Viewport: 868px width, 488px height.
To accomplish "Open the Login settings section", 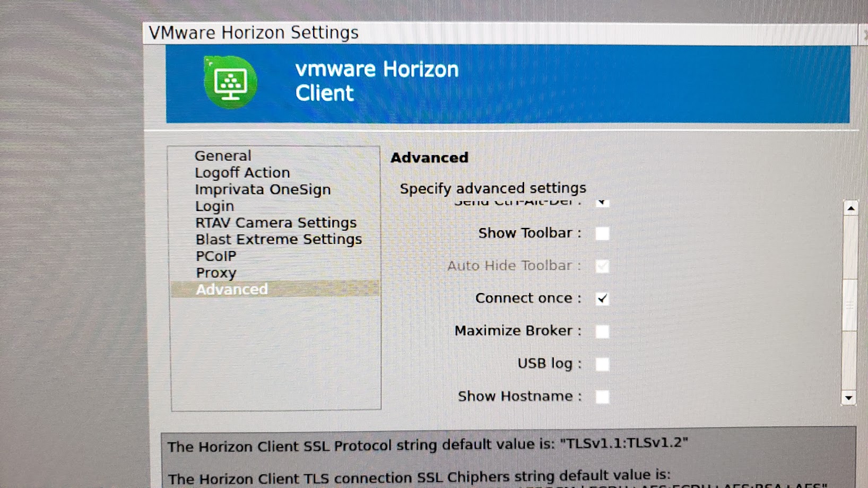I will (x=214, y=206).
